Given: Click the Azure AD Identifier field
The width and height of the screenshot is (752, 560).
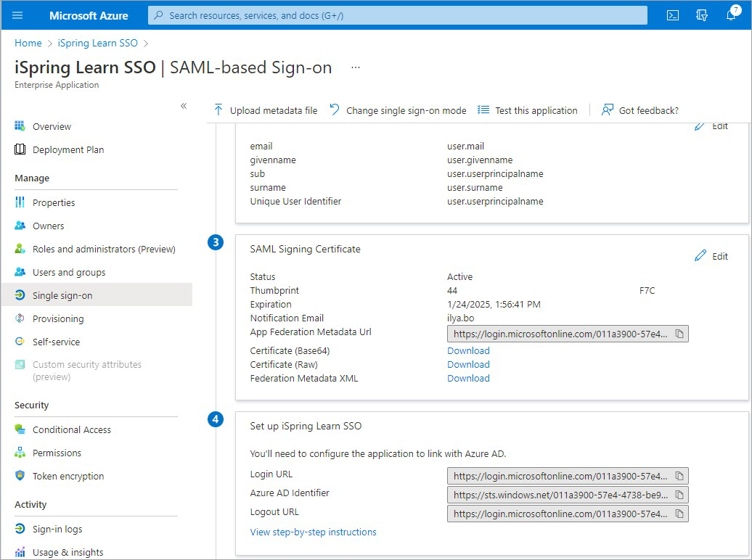Looking at the screenshot, I should pos(568,495).
